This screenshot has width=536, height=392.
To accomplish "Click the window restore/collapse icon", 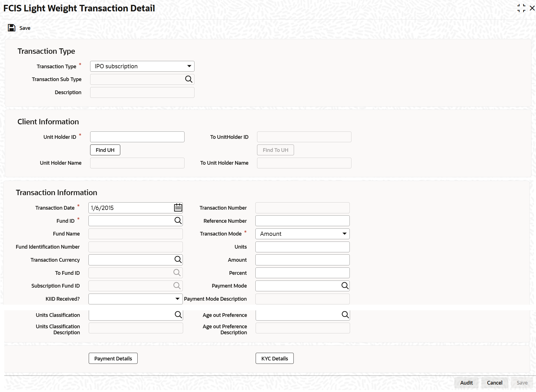I will coord(521,8).
